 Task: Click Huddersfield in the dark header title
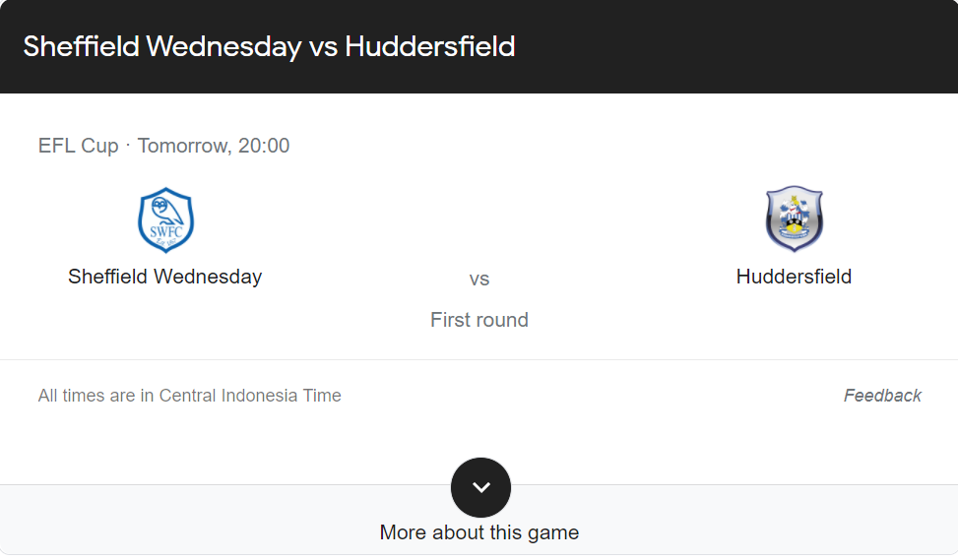(x=430, y=47)
